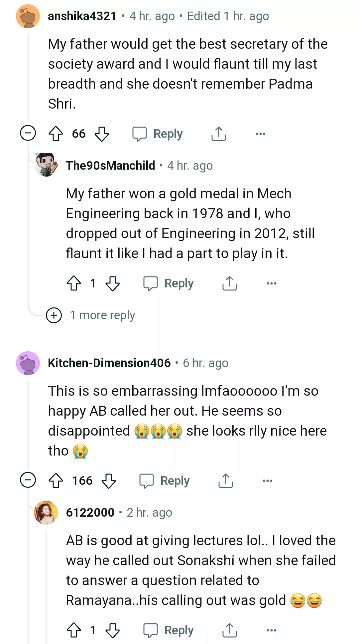This screenshot has height=644, width=359.
Task: Reply to anshika4321's comment
Action: (x=158, y=134)
